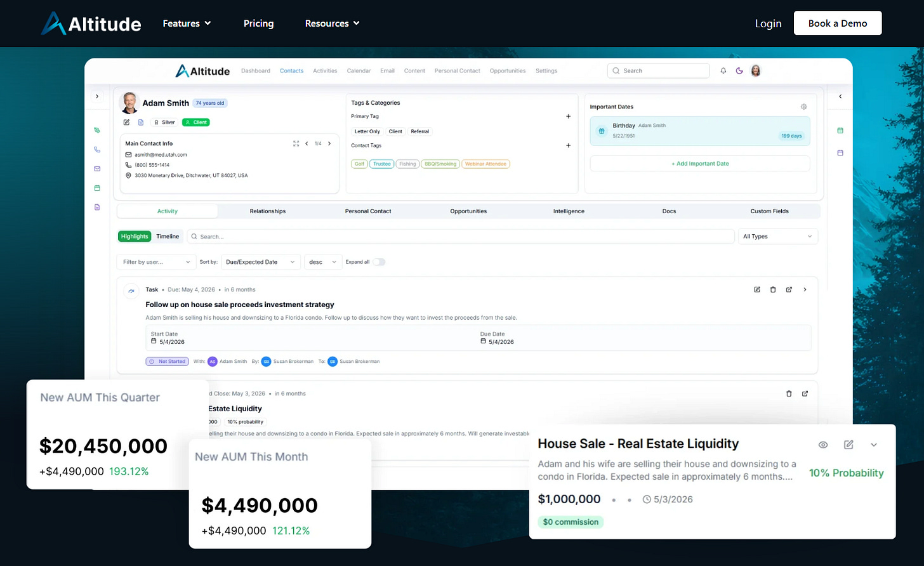This screenshot has width=924, height=566.
Task: Open the Filter by user dropdown
Action: tap(156, 262)
